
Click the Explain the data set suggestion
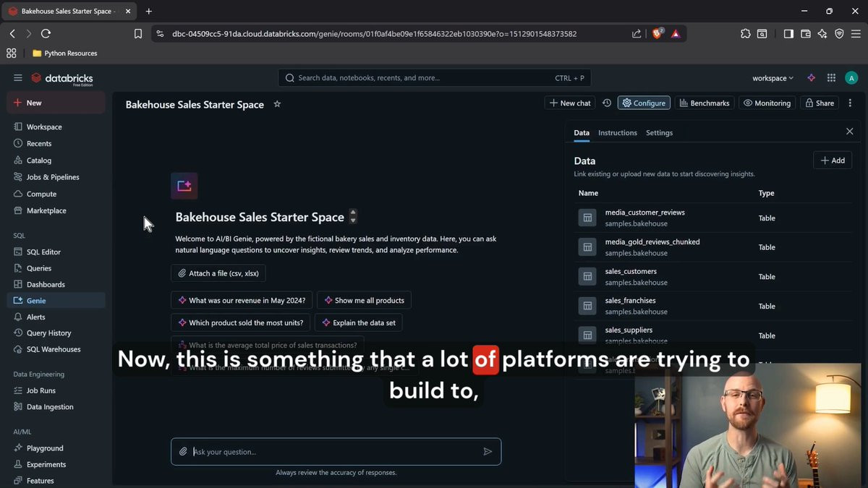[359, 322]
